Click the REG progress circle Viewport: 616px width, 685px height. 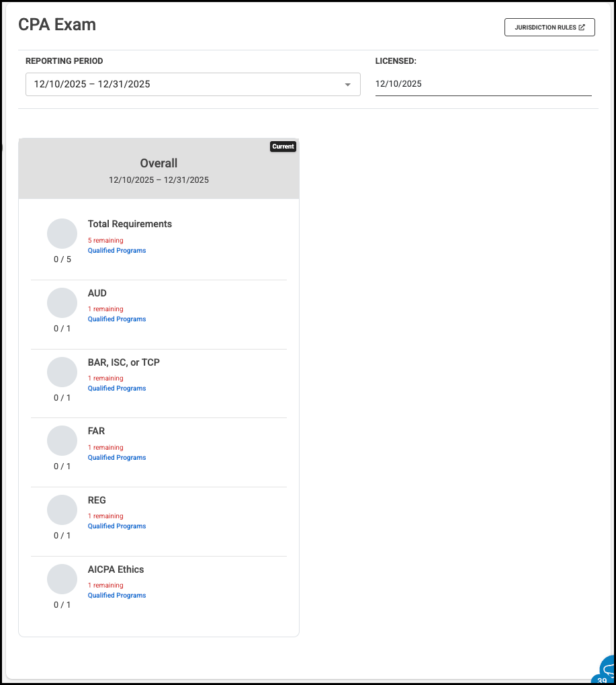62,510
